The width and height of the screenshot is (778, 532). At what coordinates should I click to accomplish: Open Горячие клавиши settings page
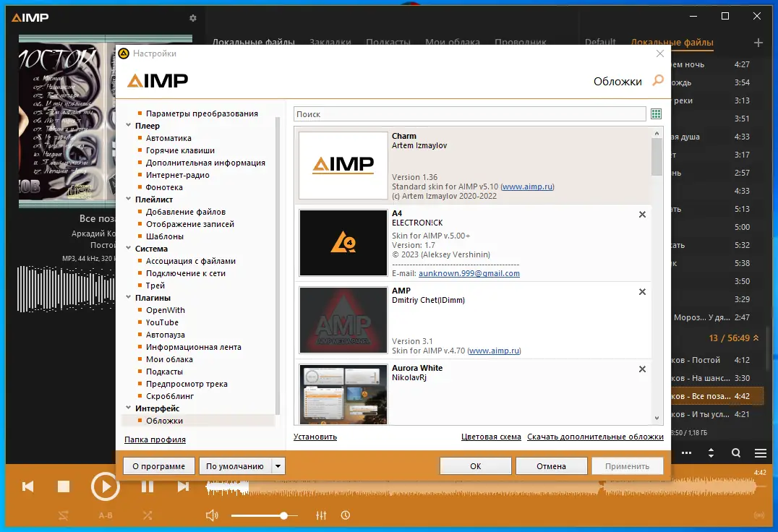pyautogui.click(x=180, y=150)
